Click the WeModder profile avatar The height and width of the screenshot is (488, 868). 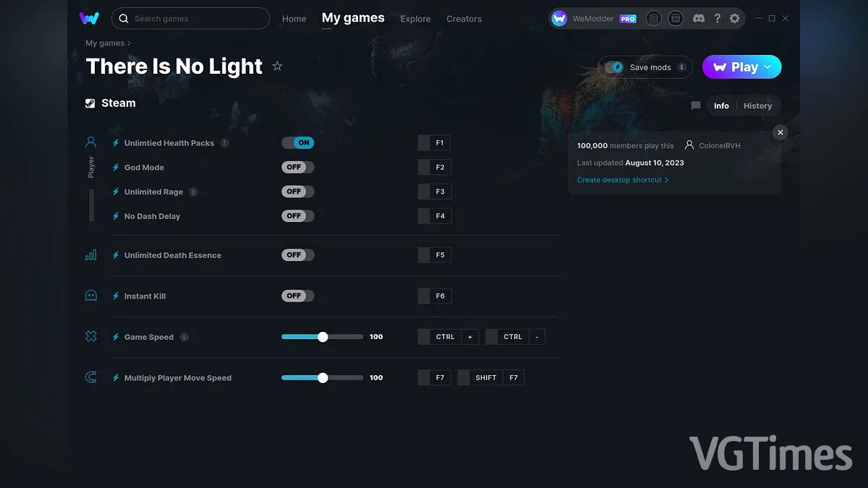[x=559, y=19]
